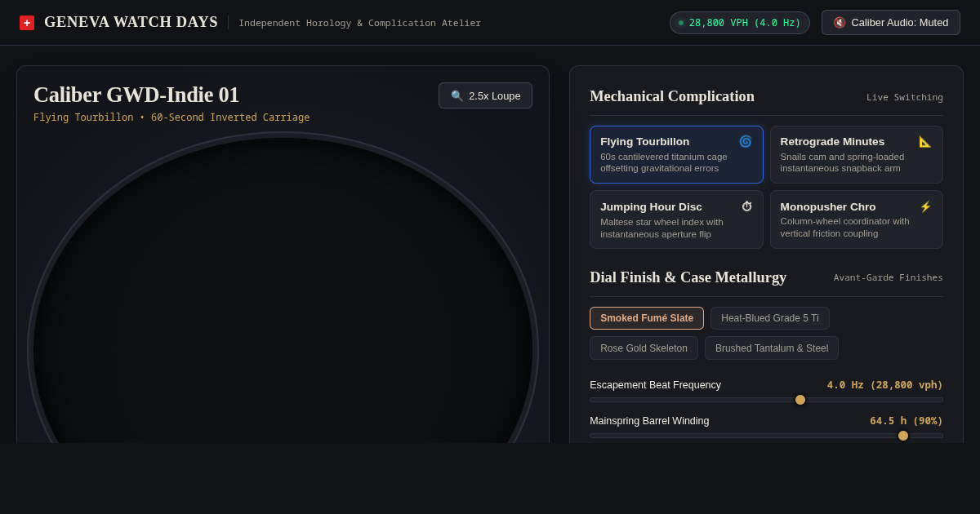Image resolution: width=980 pixels, height=514 pixels.
Task: Click the 'Escapement Beat Frequency' label
Action: 656,385
